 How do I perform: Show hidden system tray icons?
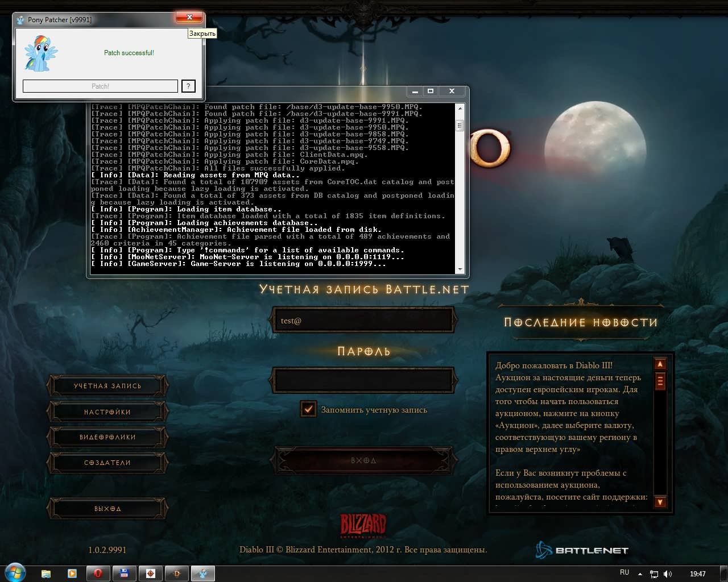pos(640,574)
